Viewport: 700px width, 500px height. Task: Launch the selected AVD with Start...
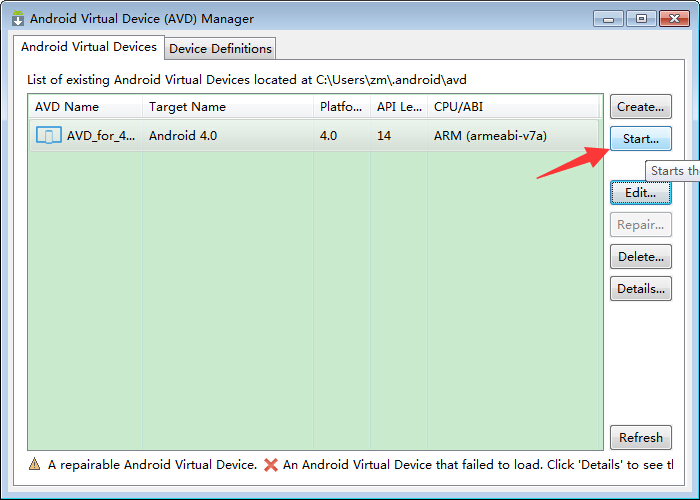[x=641, y=139]
